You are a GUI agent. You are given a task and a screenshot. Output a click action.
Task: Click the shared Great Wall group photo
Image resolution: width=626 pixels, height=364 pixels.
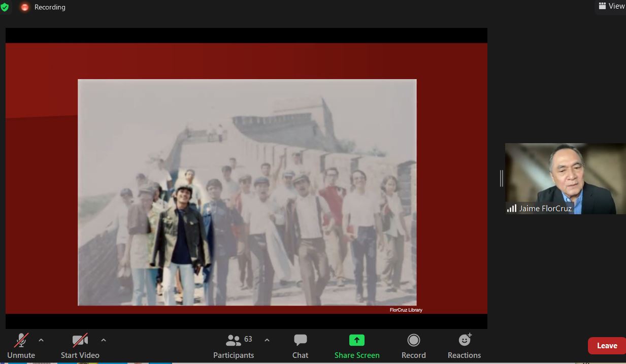(x=247, y=192)
